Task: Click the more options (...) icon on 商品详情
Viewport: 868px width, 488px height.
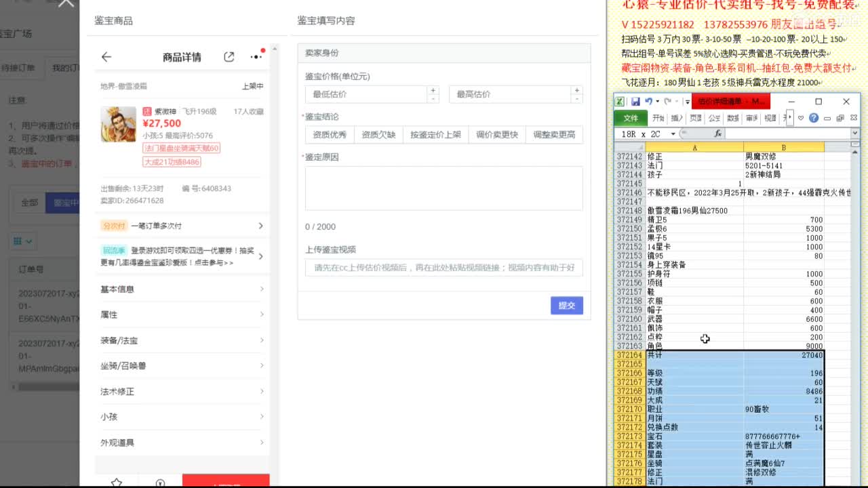Action: coord(256,57)
